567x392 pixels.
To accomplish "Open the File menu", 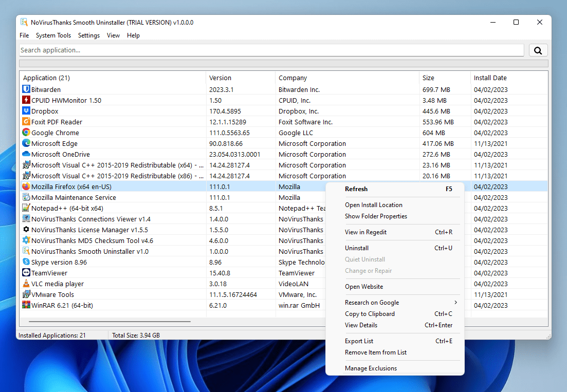I will [24, 35].
